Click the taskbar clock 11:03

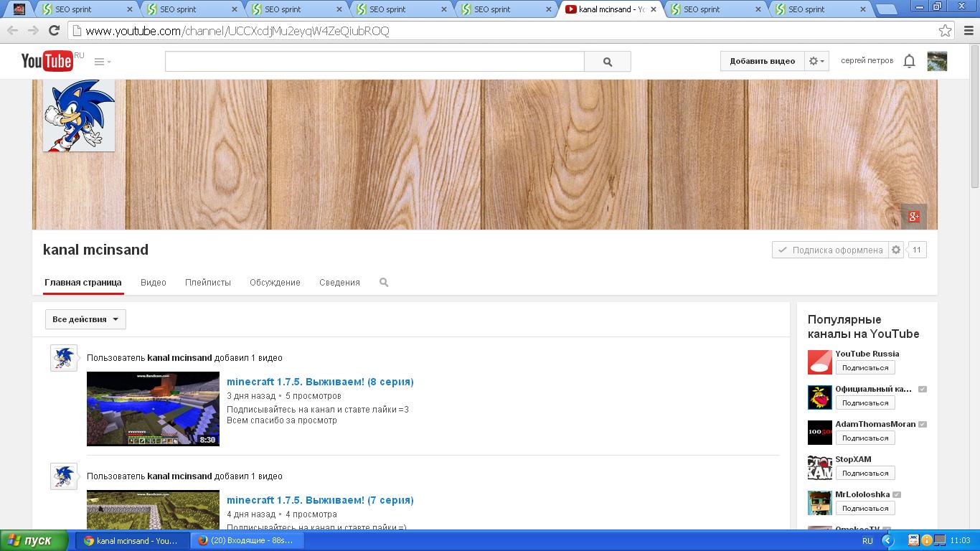click(960, 541)
